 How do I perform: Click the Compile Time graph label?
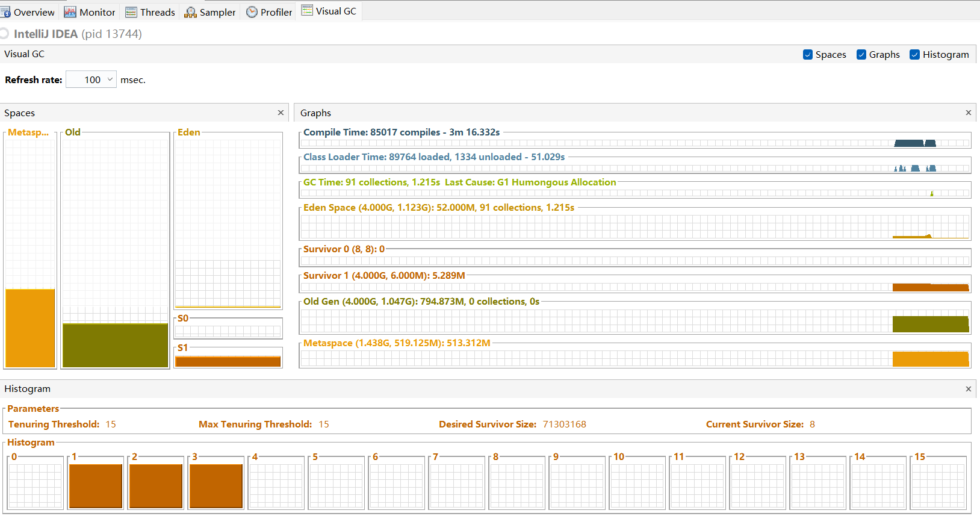(402, 132)
